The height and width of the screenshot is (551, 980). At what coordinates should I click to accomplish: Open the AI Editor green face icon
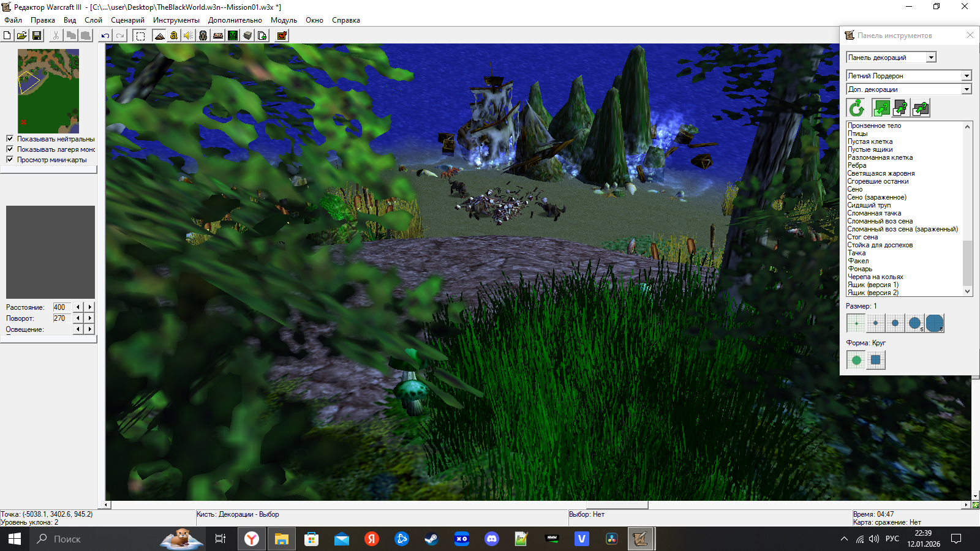click(x=233, y=36)
